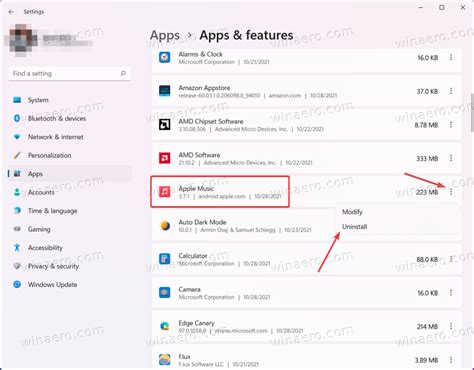The height and width of the screenshot is (370, 474).
Task: Click the Find a setting search box
Action: coord(69,73)
